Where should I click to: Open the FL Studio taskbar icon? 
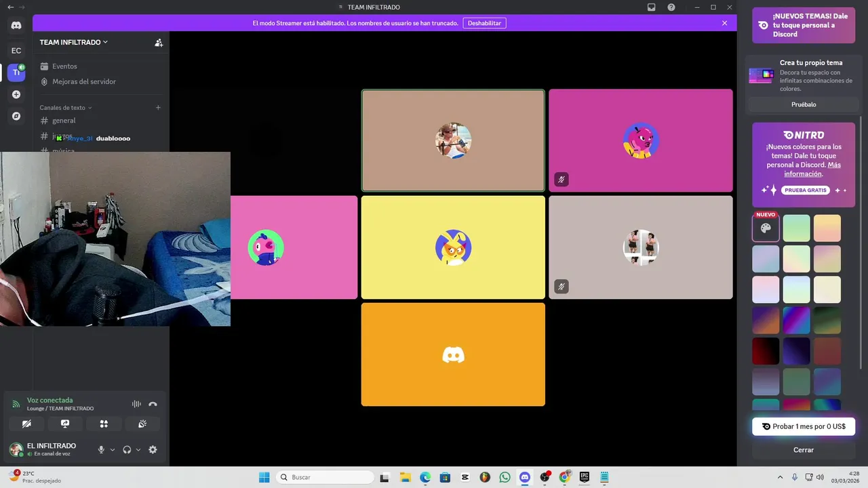[x=485, y=477]
